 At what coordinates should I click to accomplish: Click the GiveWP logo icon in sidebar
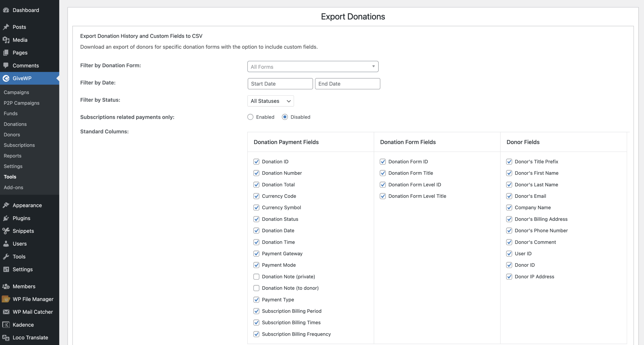coord(6,78)
